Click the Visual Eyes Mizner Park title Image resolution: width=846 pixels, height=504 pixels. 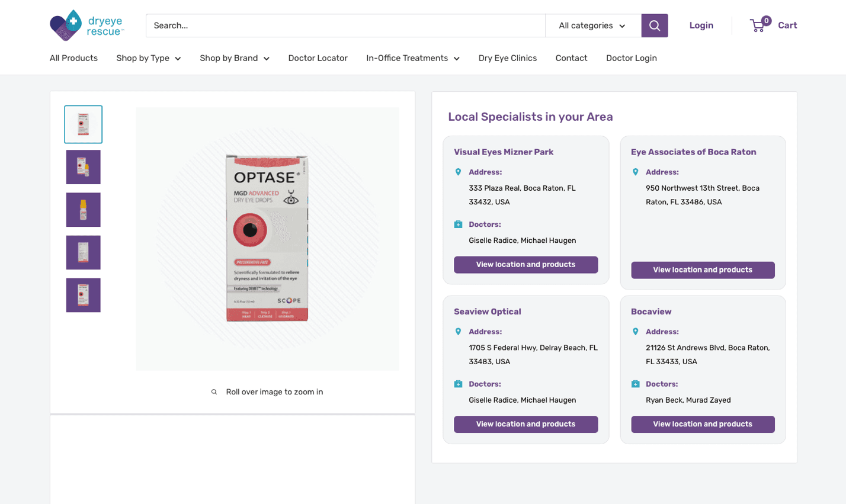point(504,152)
